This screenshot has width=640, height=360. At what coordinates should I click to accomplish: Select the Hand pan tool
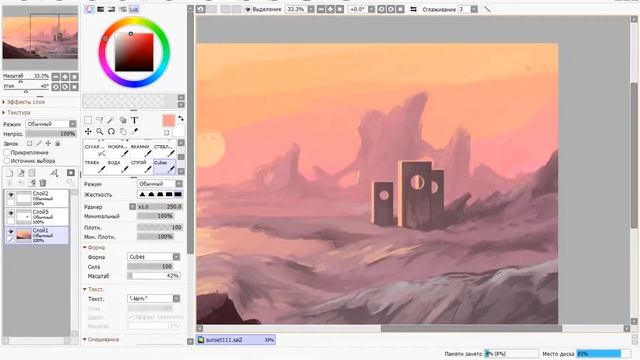coord(123,131)
